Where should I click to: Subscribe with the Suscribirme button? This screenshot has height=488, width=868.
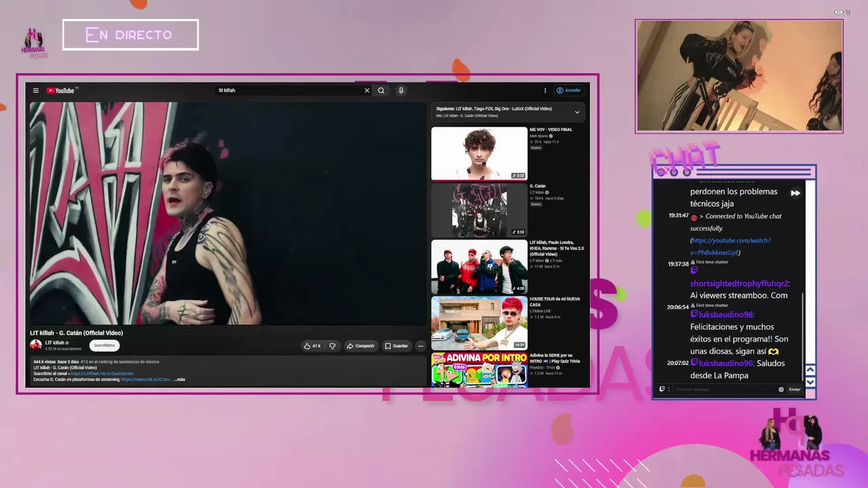click(x=104, y=345)
